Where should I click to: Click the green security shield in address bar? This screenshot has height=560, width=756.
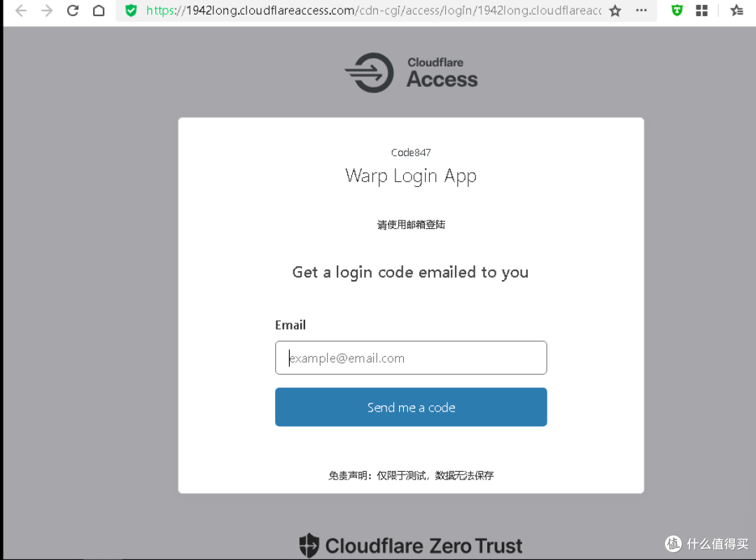[x=131, y=10]
